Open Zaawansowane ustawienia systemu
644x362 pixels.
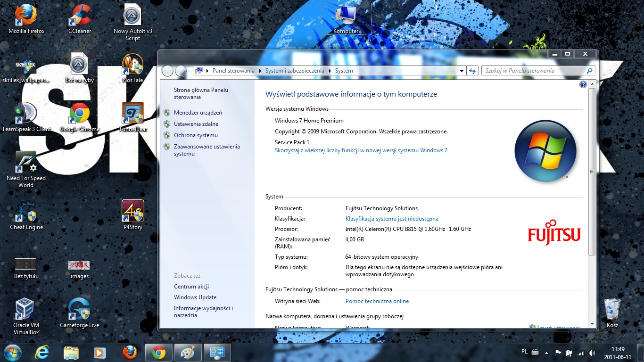point(206,150)
